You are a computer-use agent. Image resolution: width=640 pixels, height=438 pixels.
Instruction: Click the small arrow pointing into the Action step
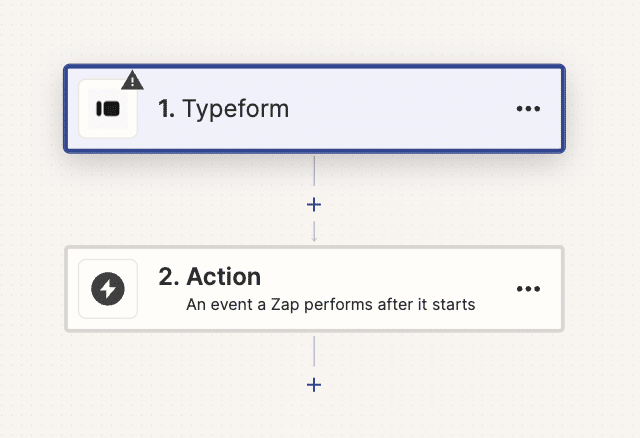click(314, 236)
